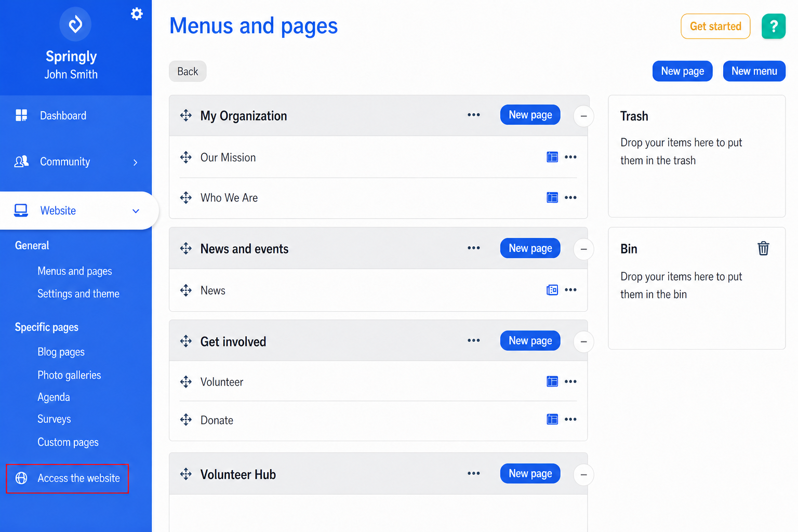Viewport: 798px width, 532px height.
Task: Grab the move handle for Our Mission
Action: (186, 157)
